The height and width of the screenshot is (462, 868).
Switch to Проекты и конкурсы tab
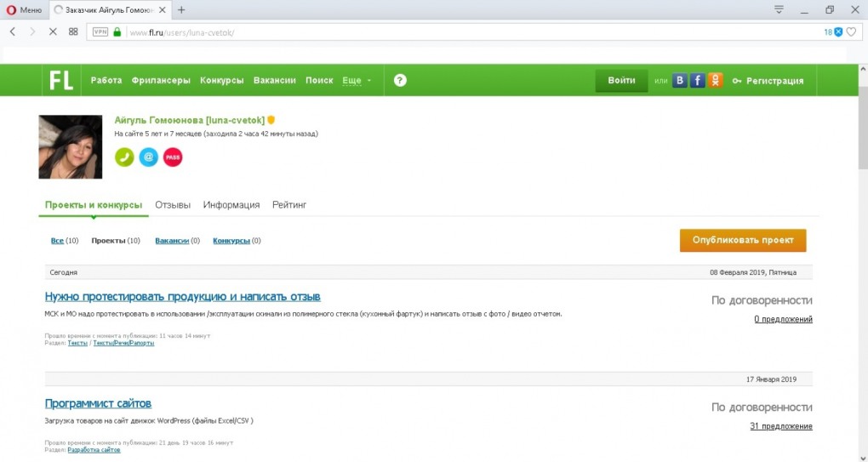click(94, 205)
